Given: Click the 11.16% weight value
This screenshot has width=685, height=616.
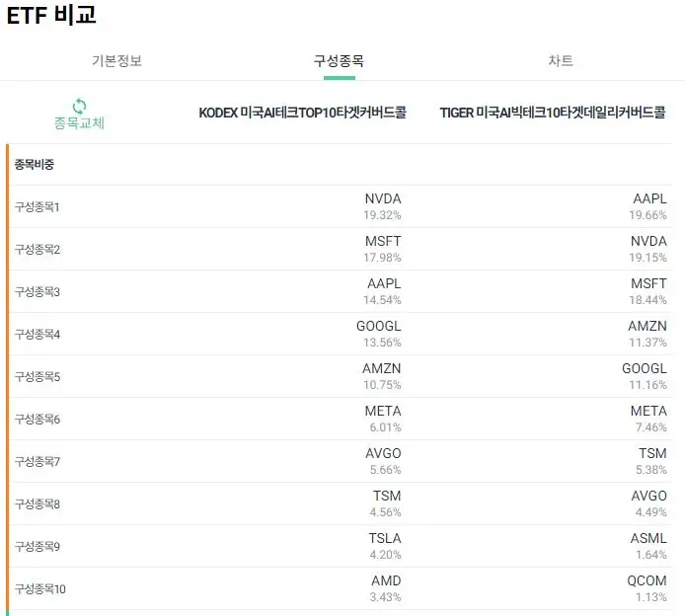Looking at the screenshot, I should coord(647,384).
